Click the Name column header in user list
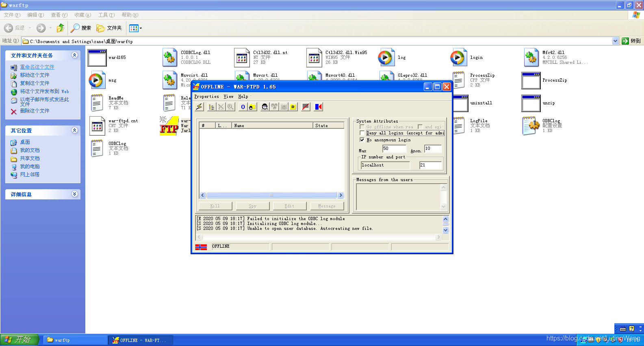The image size is (644, 346). (272, 125)
